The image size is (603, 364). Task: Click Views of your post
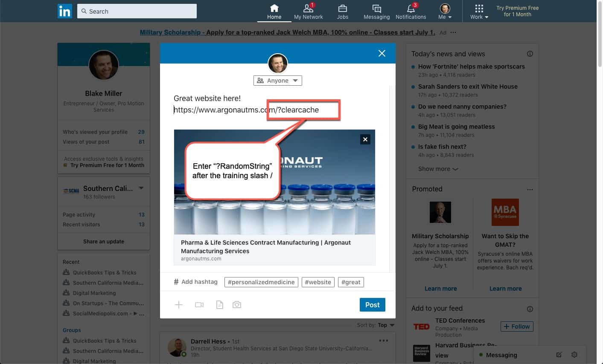pyautogui.click(x=104, y=142)
